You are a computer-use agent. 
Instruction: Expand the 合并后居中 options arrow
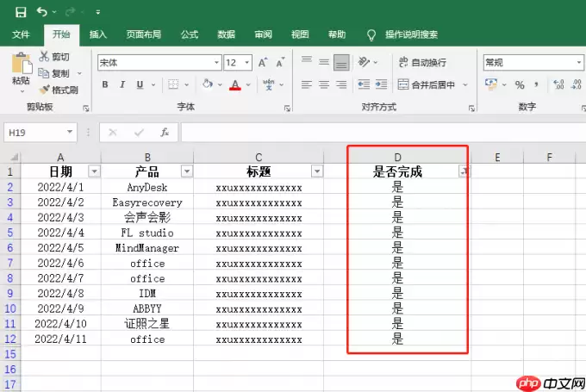464,84
